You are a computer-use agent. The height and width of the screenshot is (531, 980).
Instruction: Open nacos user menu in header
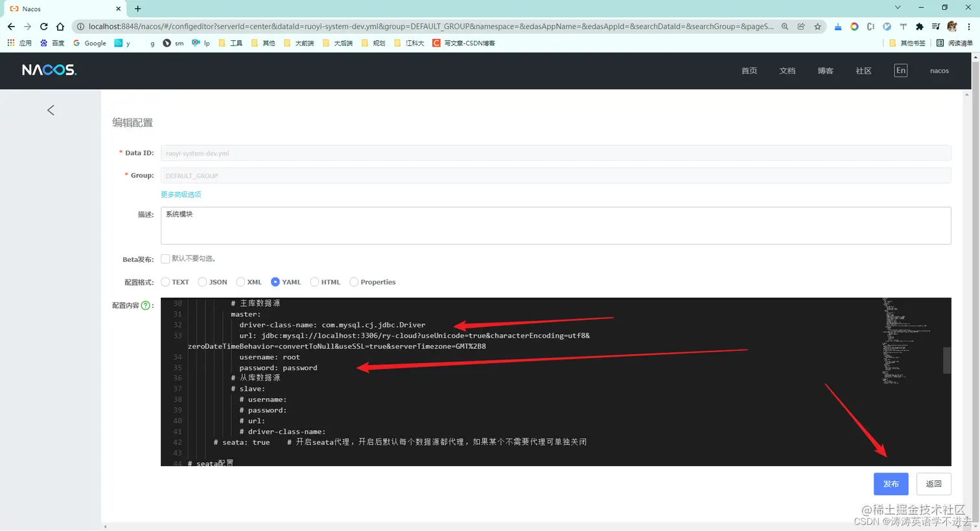point(939,71)
